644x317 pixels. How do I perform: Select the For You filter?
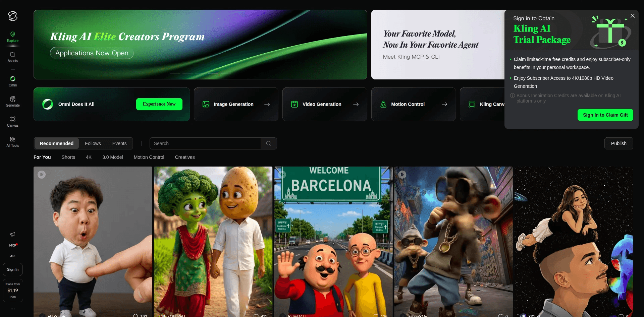click(x=42, y=157)
